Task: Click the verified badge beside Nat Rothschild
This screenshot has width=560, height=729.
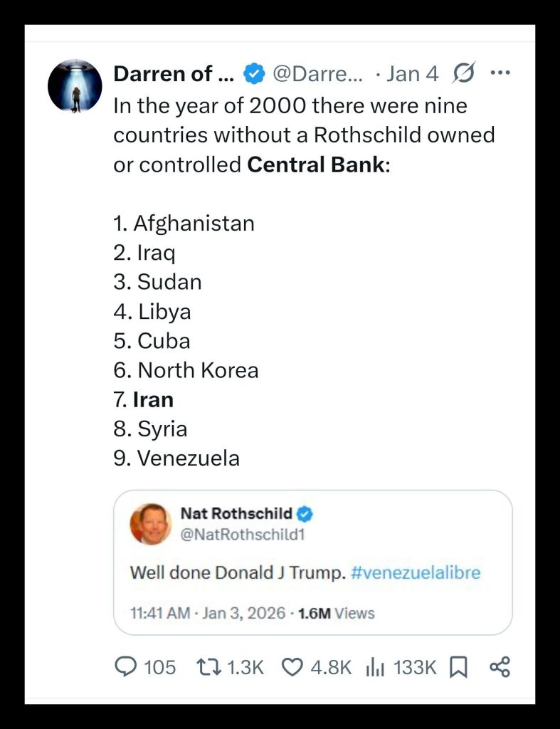Action: click(305, 513)
